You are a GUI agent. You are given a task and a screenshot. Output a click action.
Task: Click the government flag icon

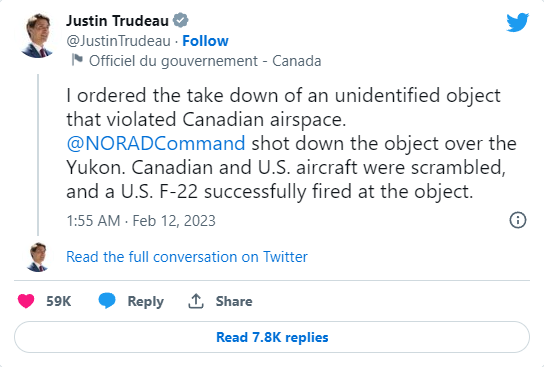click(x=77, y=60)
